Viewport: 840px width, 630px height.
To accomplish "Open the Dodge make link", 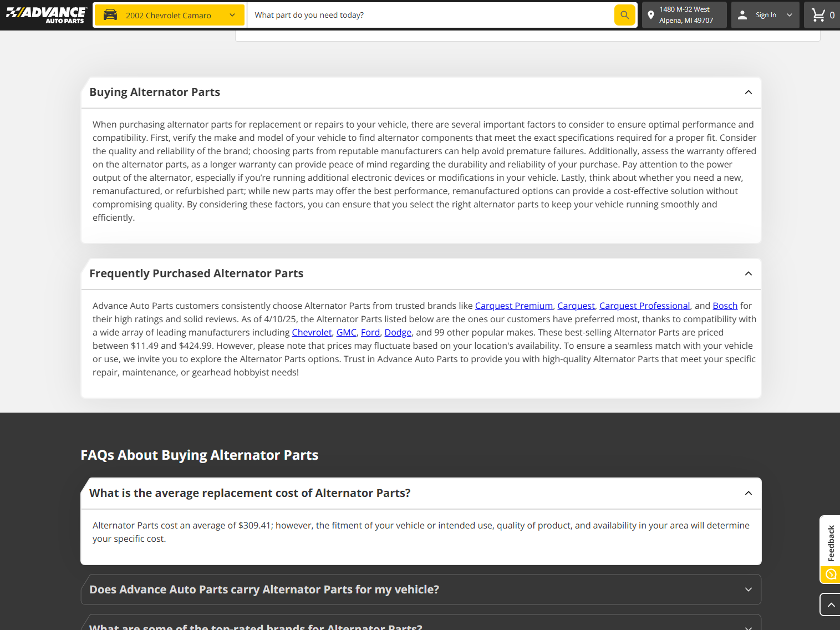I will [x=398, y=332].
